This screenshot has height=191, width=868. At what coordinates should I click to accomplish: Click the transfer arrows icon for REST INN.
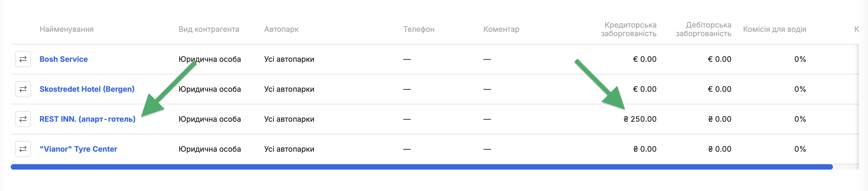23,119
